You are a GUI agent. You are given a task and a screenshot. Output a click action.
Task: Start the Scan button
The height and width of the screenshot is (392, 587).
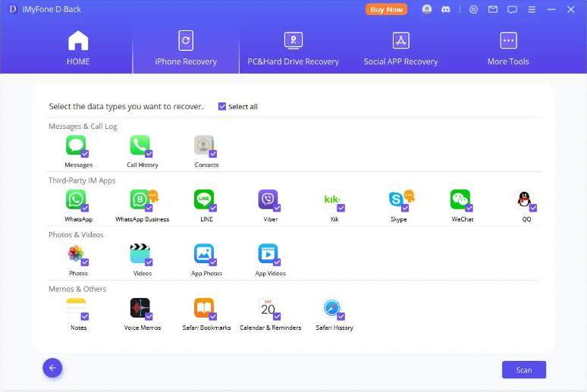(524, 370)
